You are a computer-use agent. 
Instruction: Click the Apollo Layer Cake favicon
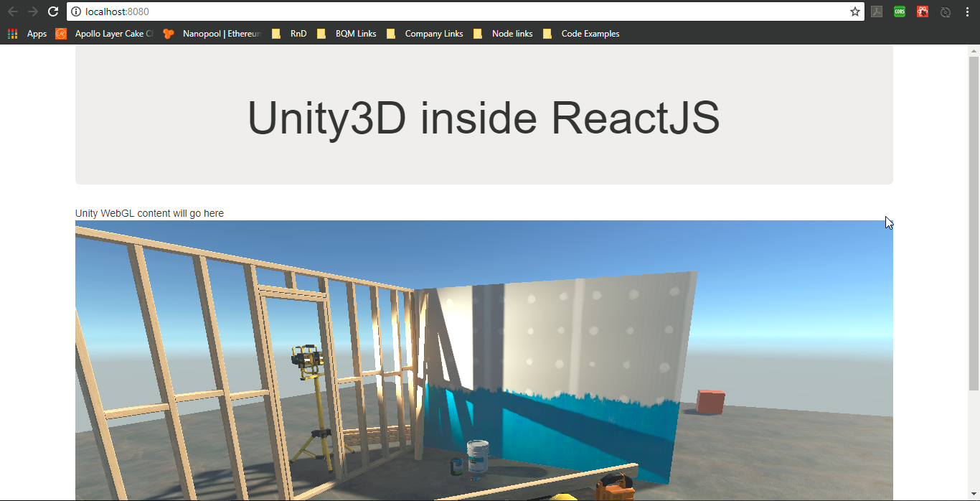(61, 34)
